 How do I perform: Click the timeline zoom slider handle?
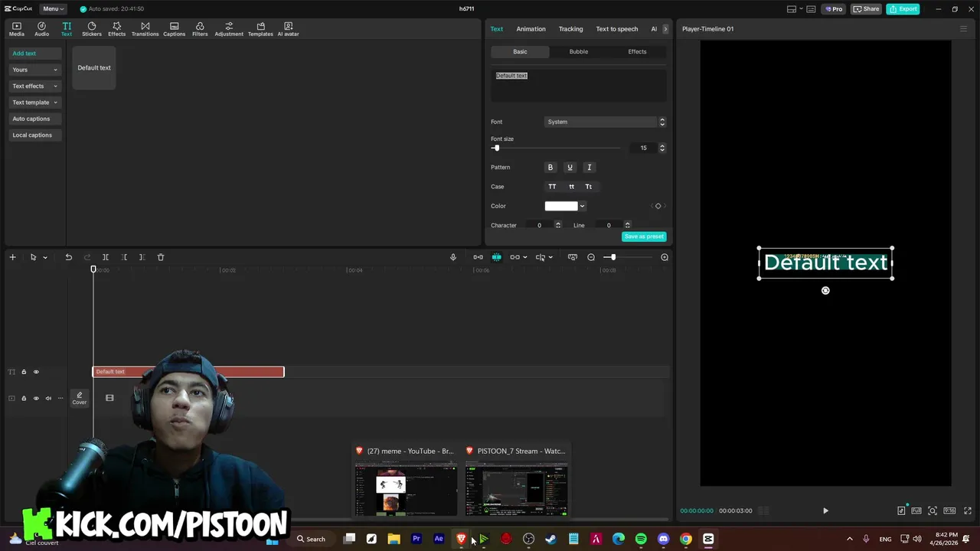[x=613, y=257]
